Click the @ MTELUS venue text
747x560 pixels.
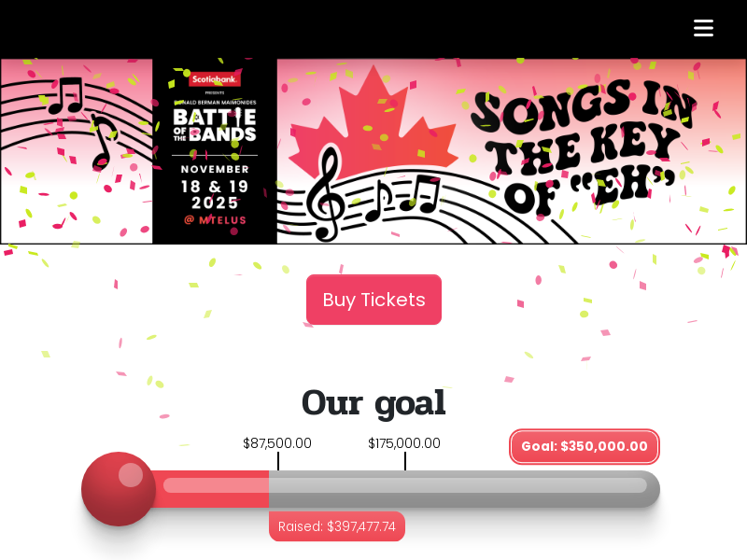pyautogui.click(x=215, y=220)
